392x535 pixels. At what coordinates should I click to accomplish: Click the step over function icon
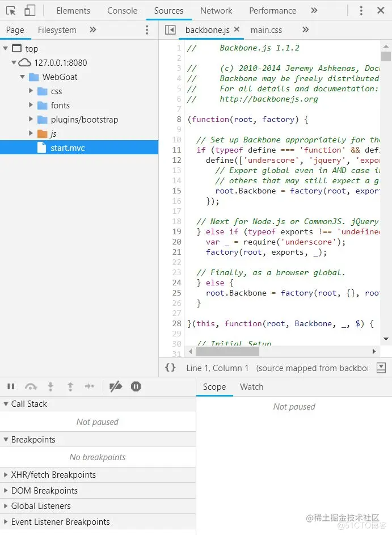pyautogui.click(x=31, y=386)
